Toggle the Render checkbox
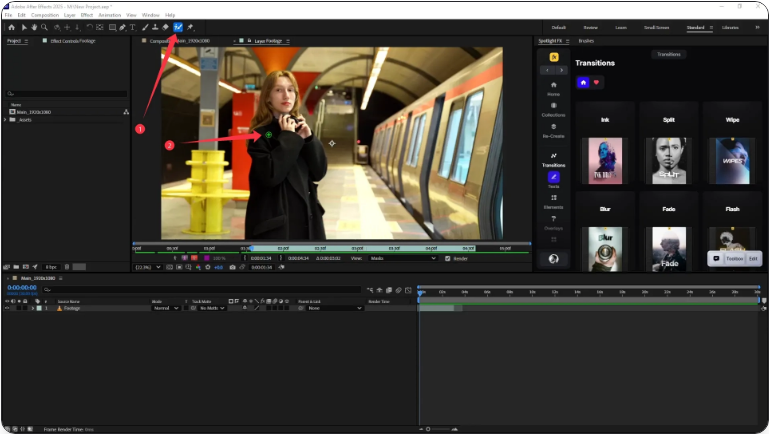The height and width of the screenshot is (434, 769). pos(447,258)
